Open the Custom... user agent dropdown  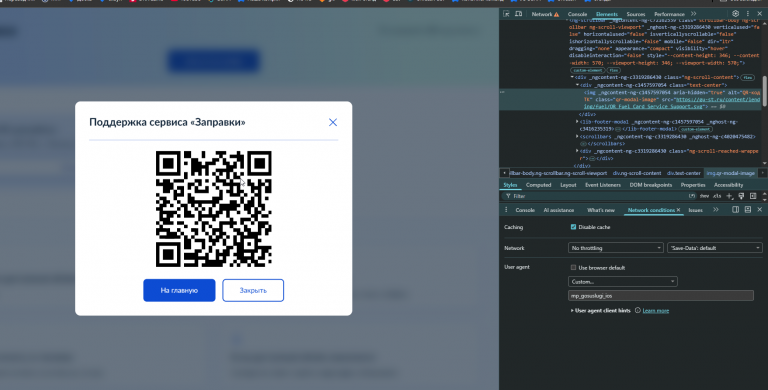623,282
